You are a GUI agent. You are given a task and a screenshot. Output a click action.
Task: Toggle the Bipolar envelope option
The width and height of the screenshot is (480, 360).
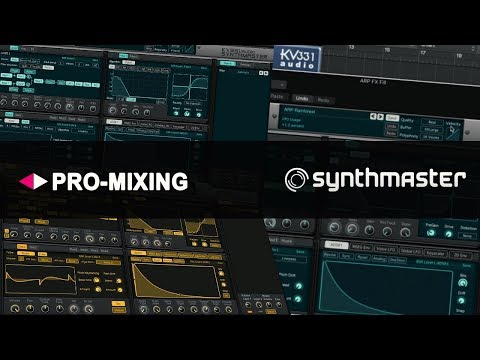(330, 255)
